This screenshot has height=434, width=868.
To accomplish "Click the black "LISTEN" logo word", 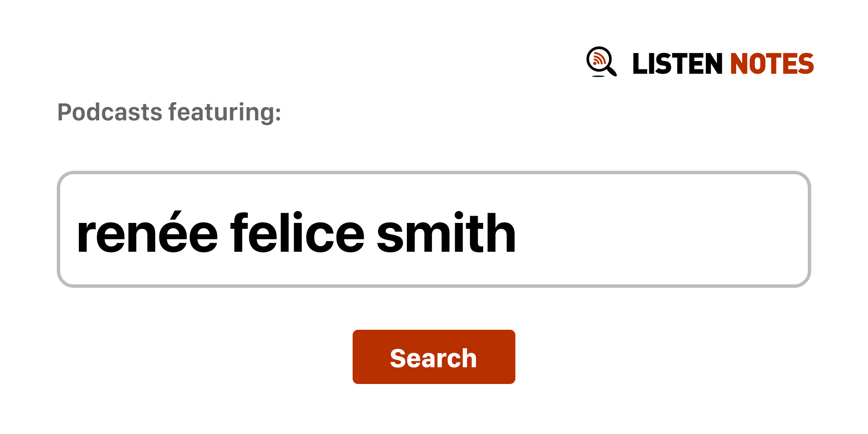I will point(677,64).
